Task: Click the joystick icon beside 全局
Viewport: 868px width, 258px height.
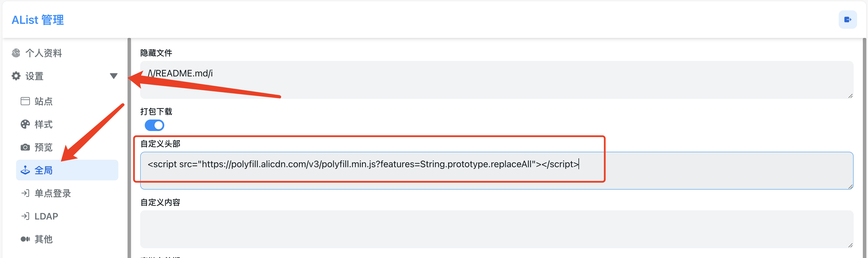Action: (x=25, y=170)
